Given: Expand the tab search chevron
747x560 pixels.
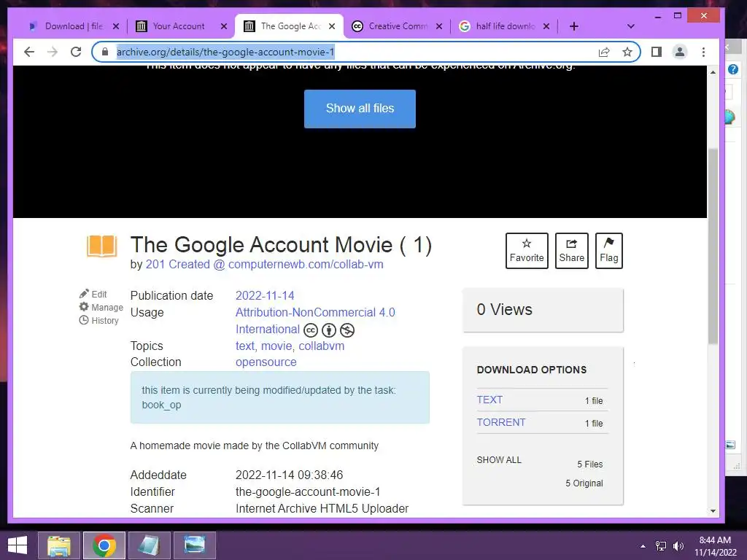Looking at the screenshot, I should click(x=631, y=26).
